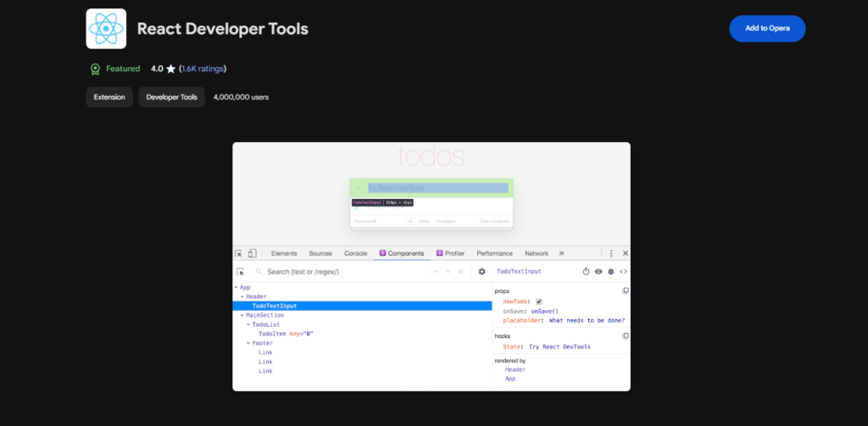Viewport: 868px width, 426px height.
Task: Click the "No items left" counter text
Action: pyautogui.click(x=365, y=221)
